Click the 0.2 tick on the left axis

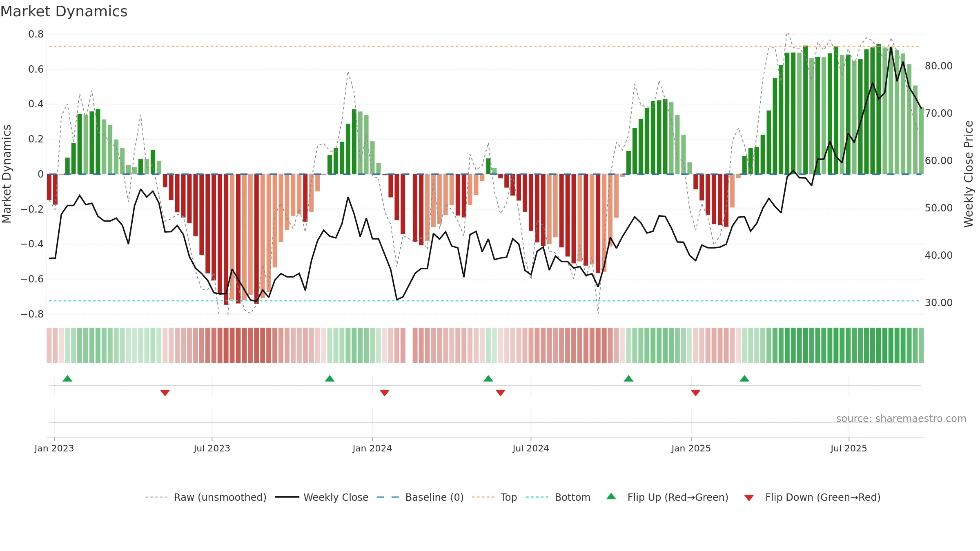point(36,139)
